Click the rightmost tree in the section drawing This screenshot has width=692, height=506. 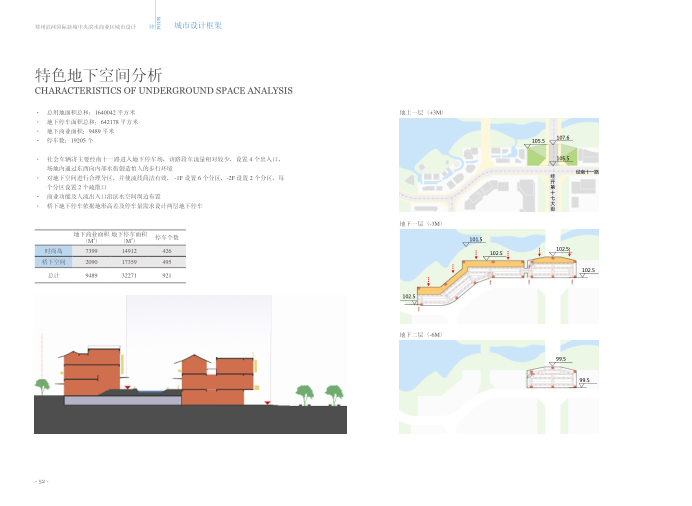334,394
